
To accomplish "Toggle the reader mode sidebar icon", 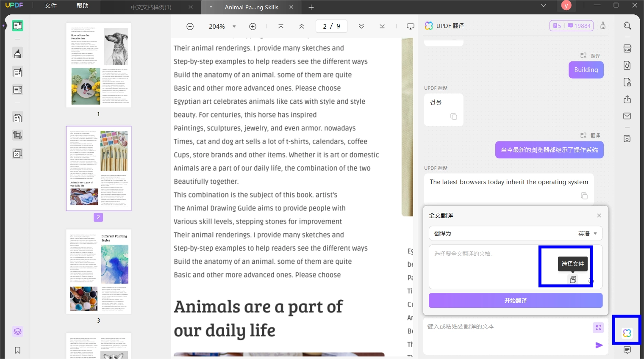I will [17, 26].
